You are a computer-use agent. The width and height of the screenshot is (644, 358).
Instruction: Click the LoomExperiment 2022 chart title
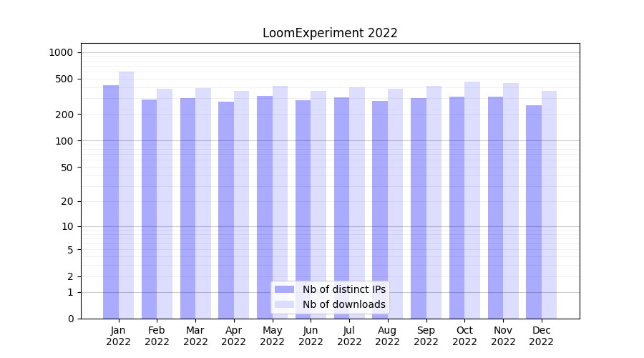(x=330, y=33)
